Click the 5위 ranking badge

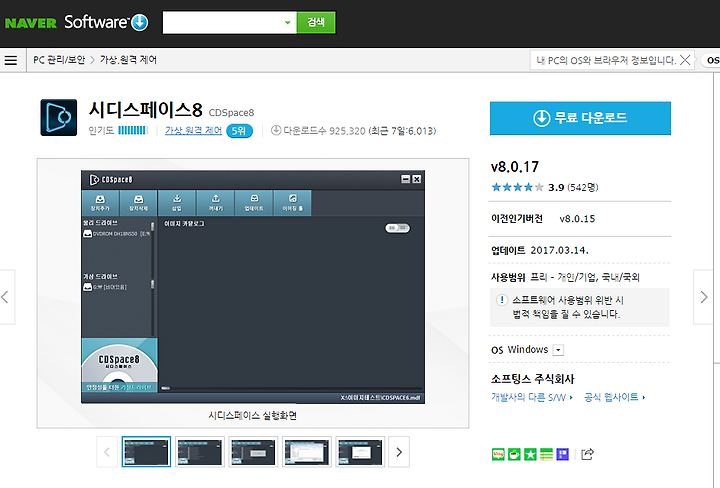239,131
